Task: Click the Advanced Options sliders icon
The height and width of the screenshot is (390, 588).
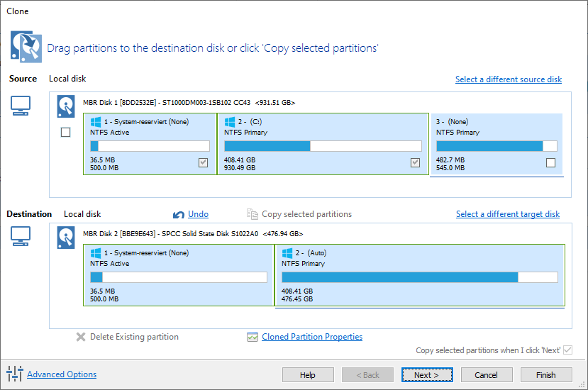Action: pos(15,374)
